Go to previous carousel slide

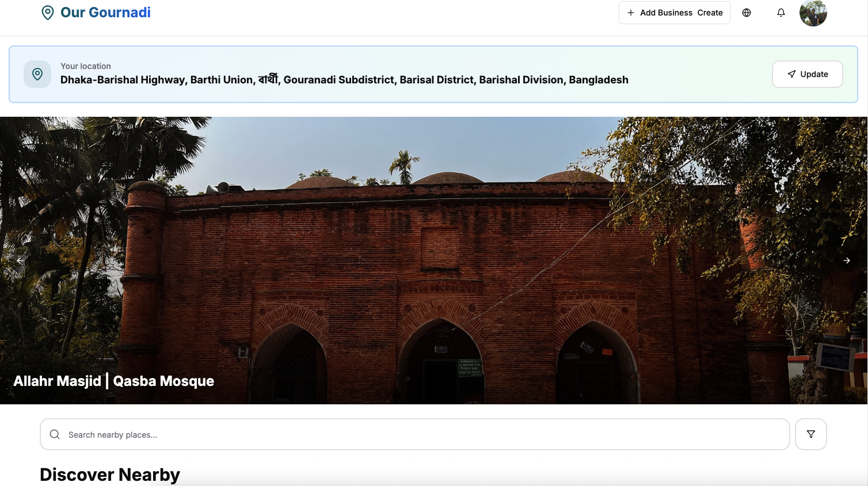point(20,261)
